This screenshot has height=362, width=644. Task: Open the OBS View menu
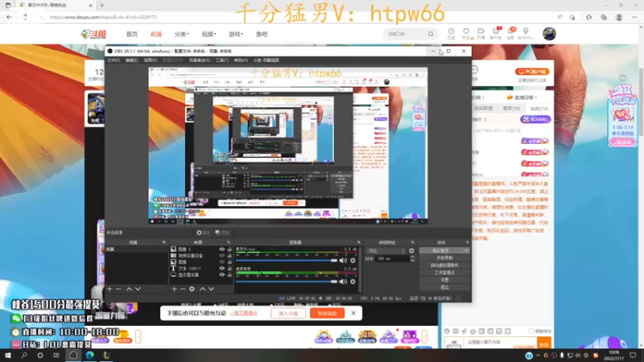[151, 60]
